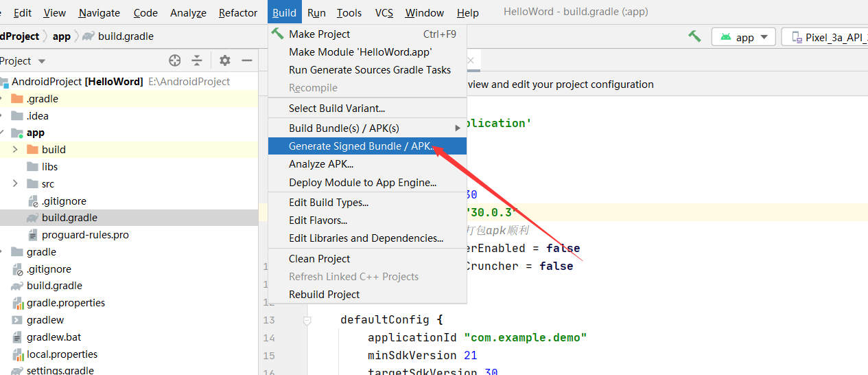
Task: Click the app breadcrumb in navigation bar
Action: pyautogui.click(x=62, y=36)
